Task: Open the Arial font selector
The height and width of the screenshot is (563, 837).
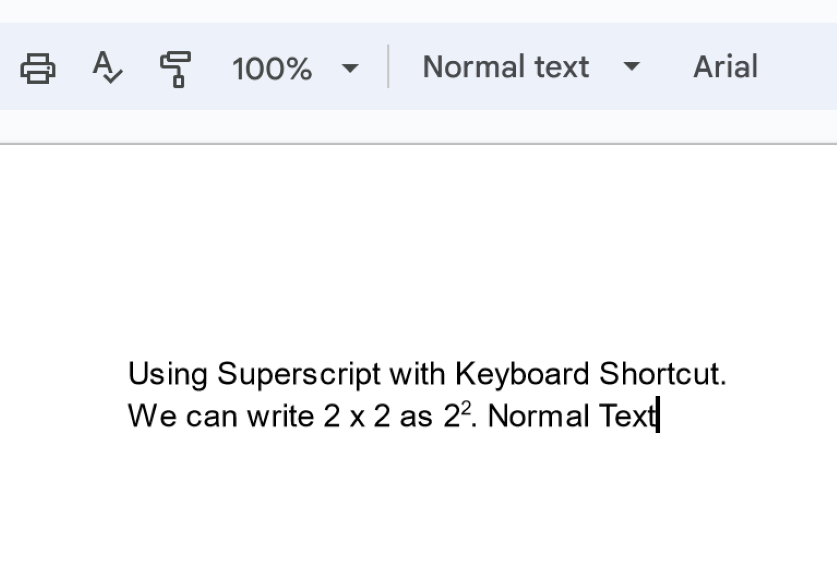Action: (x=725, y=67)
